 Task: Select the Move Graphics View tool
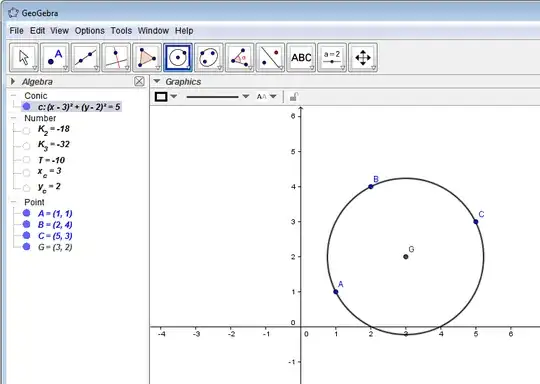pyautogui.click(x=363, y=58)
